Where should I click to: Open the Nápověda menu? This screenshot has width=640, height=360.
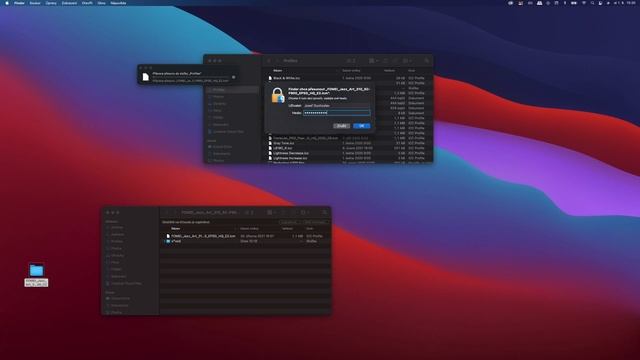coord(118,3)
